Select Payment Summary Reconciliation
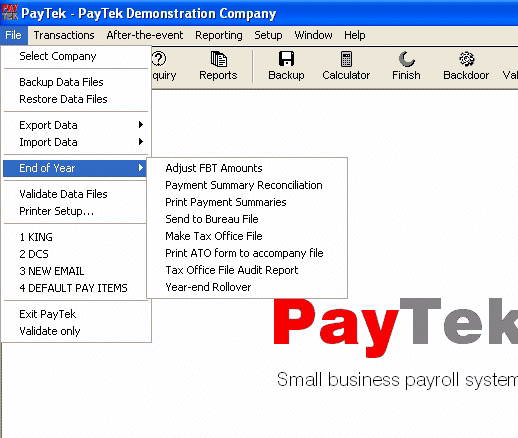The image size is (518, 438). (244, 185)
